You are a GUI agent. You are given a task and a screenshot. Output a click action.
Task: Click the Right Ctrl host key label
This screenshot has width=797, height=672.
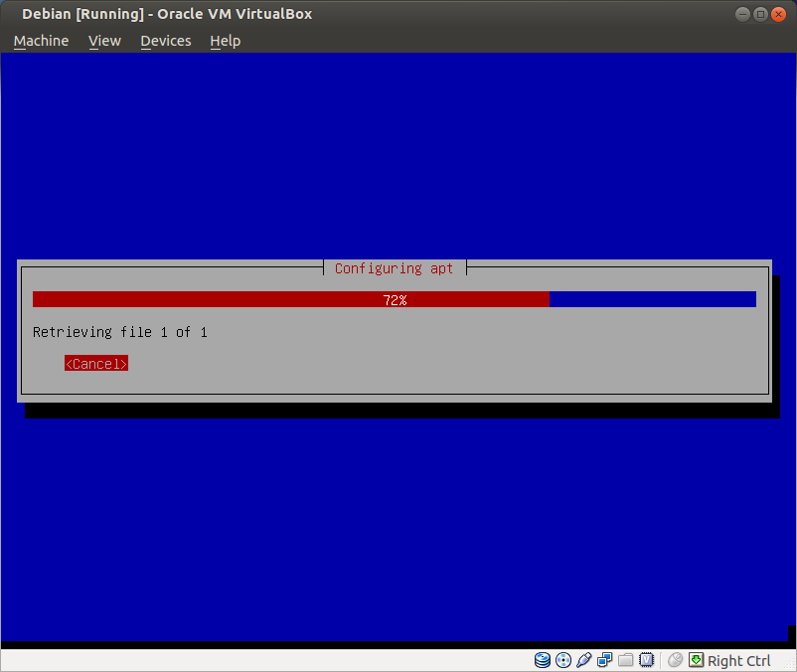pos(738,661)
